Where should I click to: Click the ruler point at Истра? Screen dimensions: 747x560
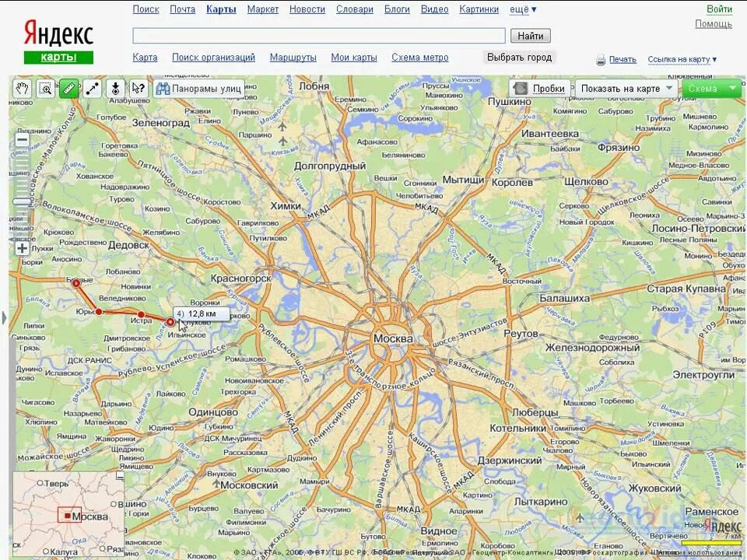[x=141, y=314]
